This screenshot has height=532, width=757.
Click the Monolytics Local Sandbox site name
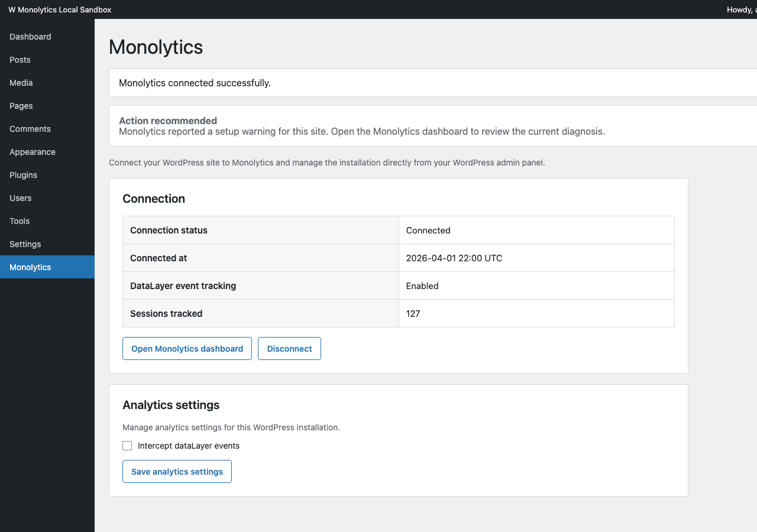[x=64, y=9]
